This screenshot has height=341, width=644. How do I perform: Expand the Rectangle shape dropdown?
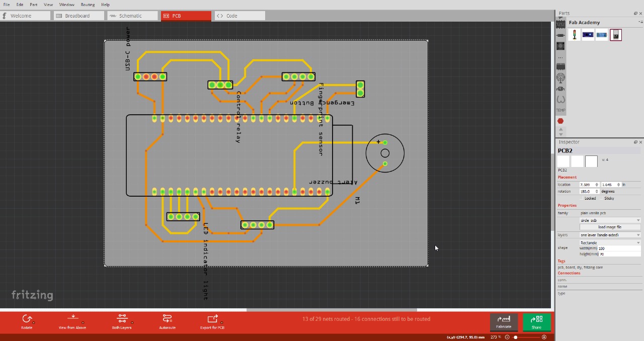[610, 243]
